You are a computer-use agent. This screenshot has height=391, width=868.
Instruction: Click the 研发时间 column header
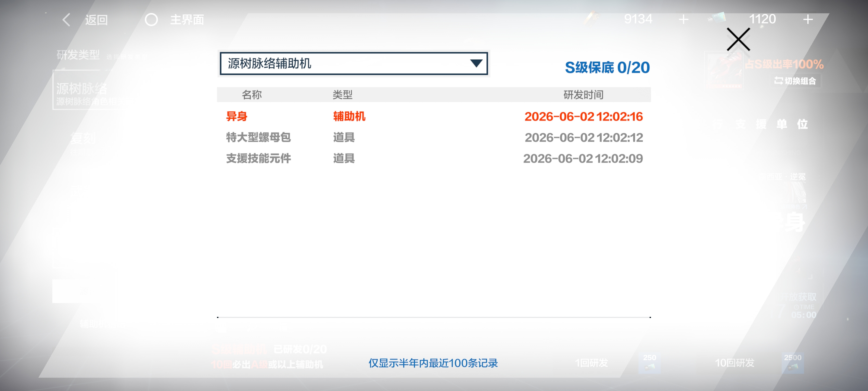tap(583, 95)
